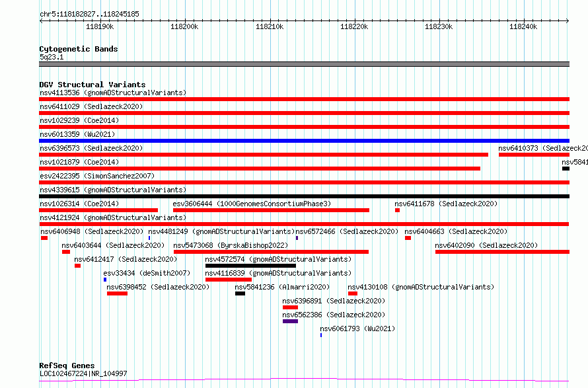The width and height of the screenshot is (588, 388).
Task: Click the nsv6396891 Sedlazeck2020 label
Action: coord(334,301)
